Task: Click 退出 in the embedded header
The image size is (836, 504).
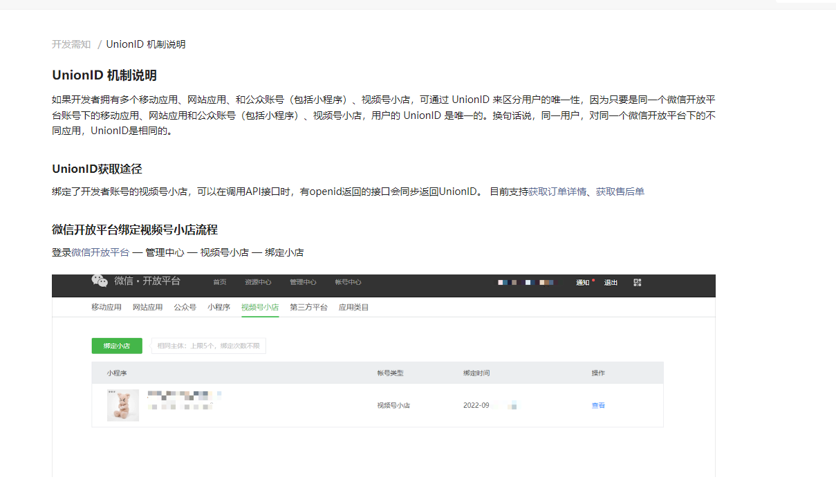Action: tap(611, 282)
